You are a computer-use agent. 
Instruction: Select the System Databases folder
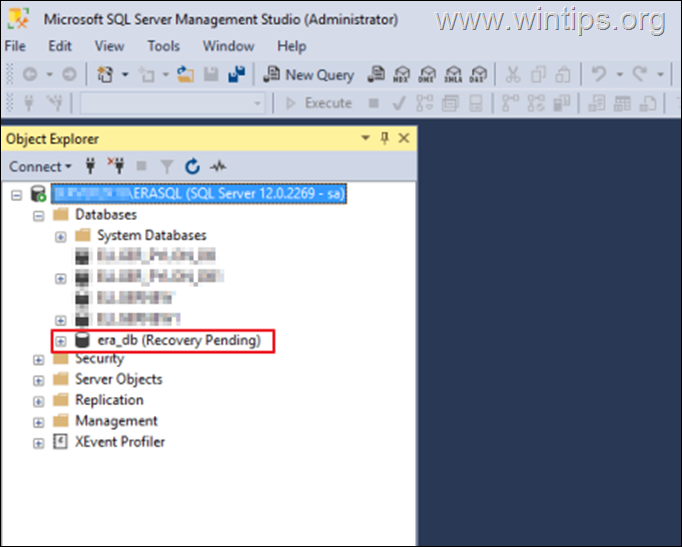click(151, 235)
